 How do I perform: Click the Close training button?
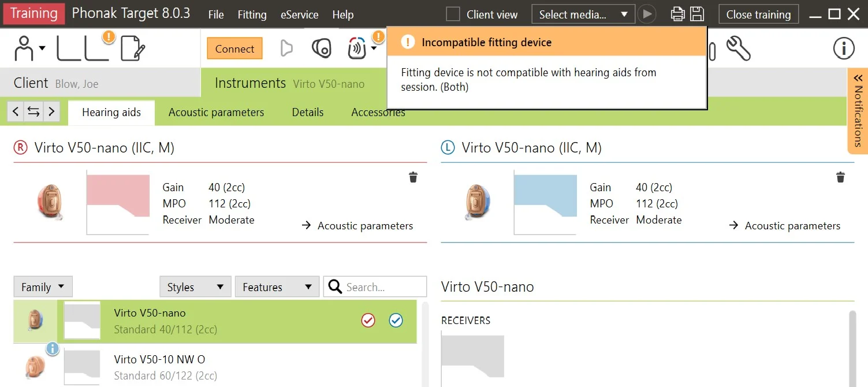[758, 14]
